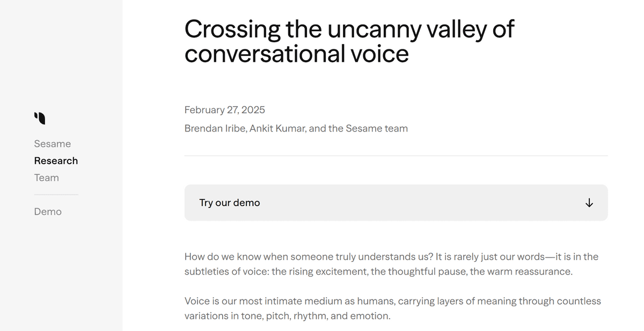Click the "Try our demo" label text
Screen dimensions: 644x331
coord(230,203)
